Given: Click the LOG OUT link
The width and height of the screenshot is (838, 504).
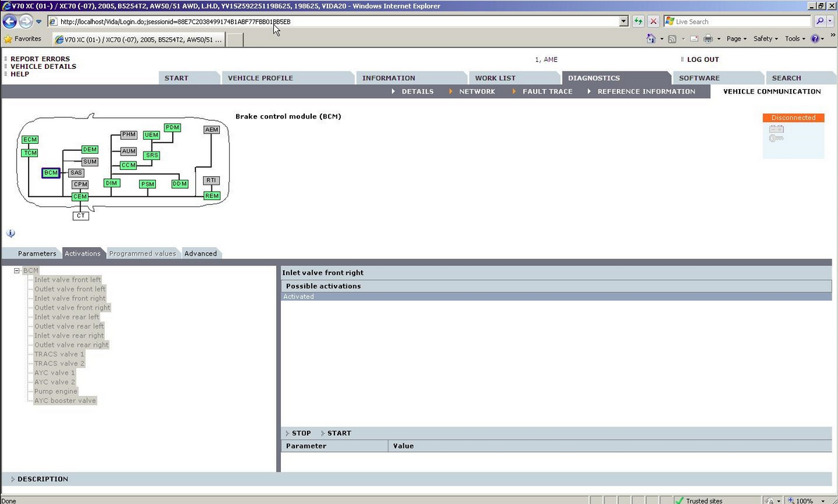Looking at the screenshot, I should (x=702, y=60).
